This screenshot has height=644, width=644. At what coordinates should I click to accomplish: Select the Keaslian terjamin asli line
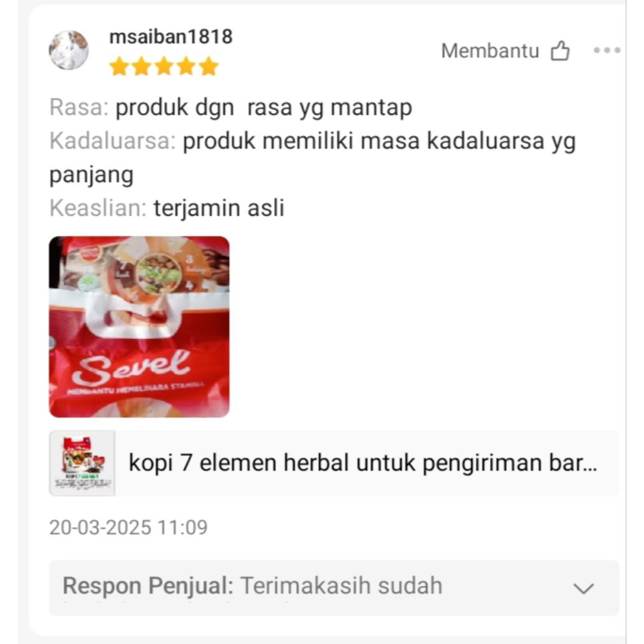tap(167, 208)
